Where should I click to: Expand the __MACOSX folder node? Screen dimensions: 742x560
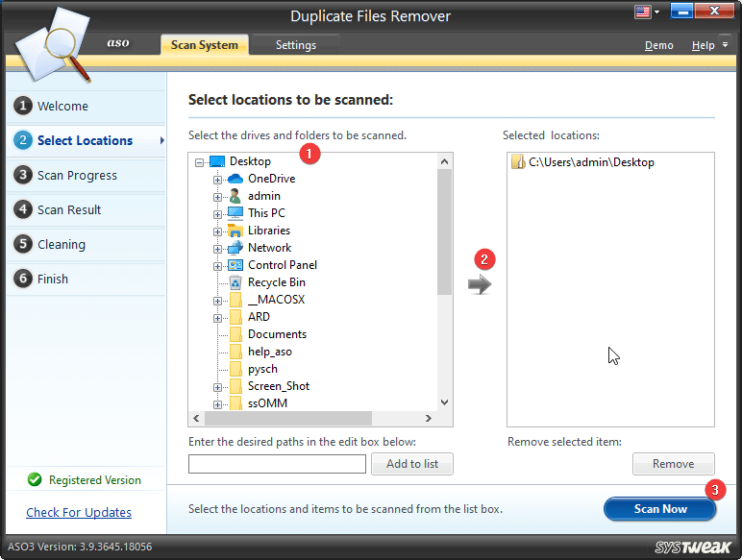(217, 301)
